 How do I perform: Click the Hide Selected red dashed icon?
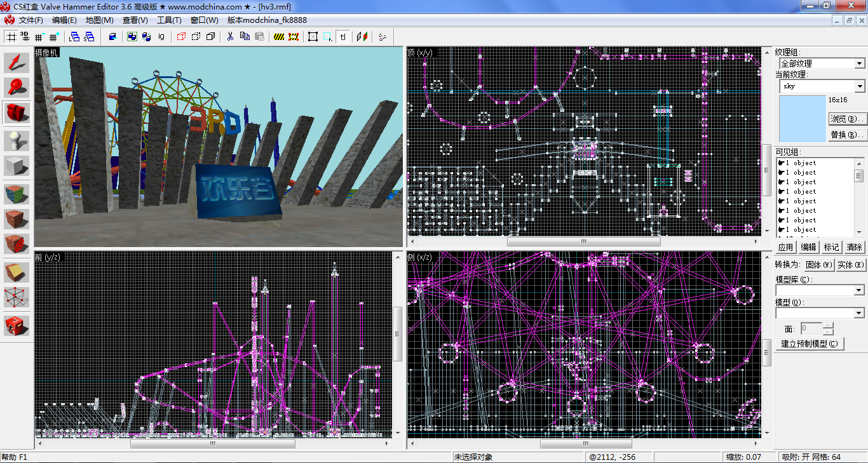coord(181,37)
